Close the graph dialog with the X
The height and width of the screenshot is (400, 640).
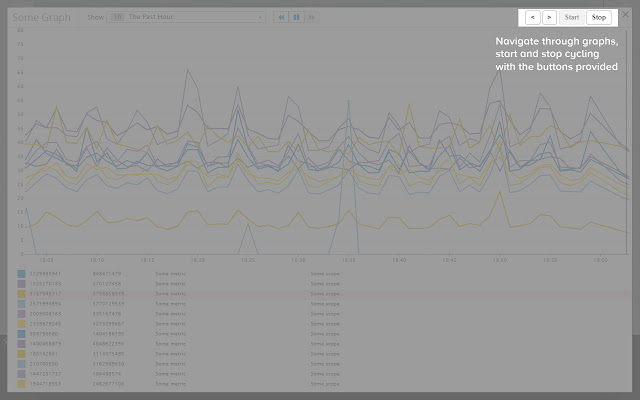(x=625, y=15)
